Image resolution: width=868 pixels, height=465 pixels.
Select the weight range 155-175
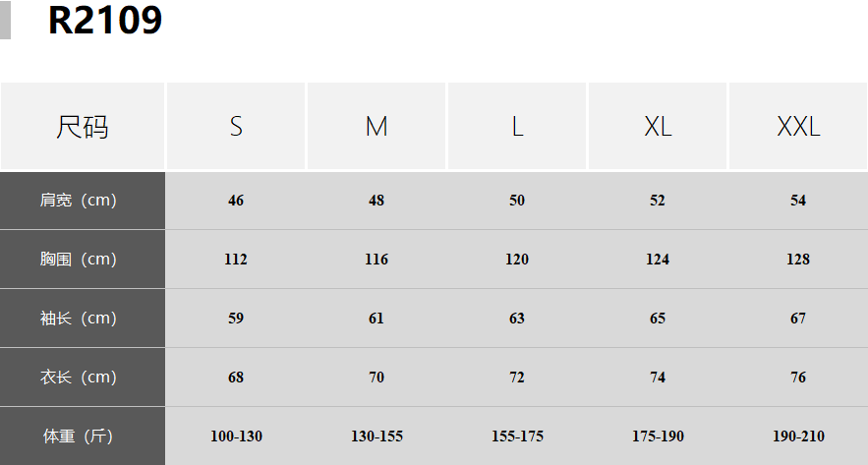click(517, 436)
